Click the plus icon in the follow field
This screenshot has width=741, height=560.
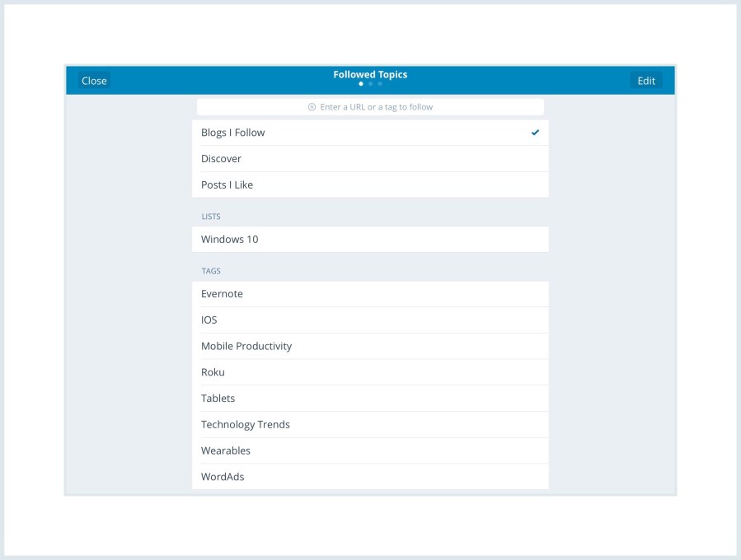310,106
